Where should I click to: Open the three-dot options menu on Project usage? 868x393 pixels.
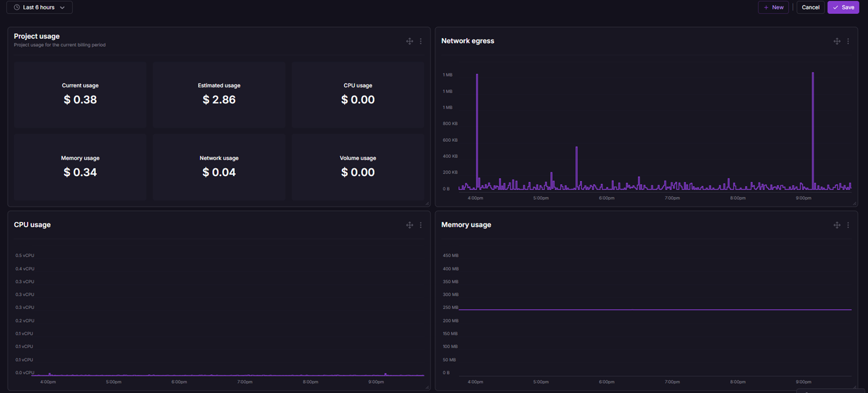[421, 41]
